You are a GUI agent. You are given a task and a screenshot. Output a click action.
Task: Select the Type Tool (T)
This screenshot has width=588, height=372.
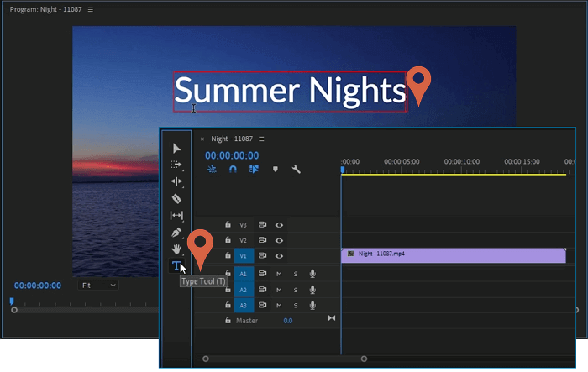click(176, 265)
